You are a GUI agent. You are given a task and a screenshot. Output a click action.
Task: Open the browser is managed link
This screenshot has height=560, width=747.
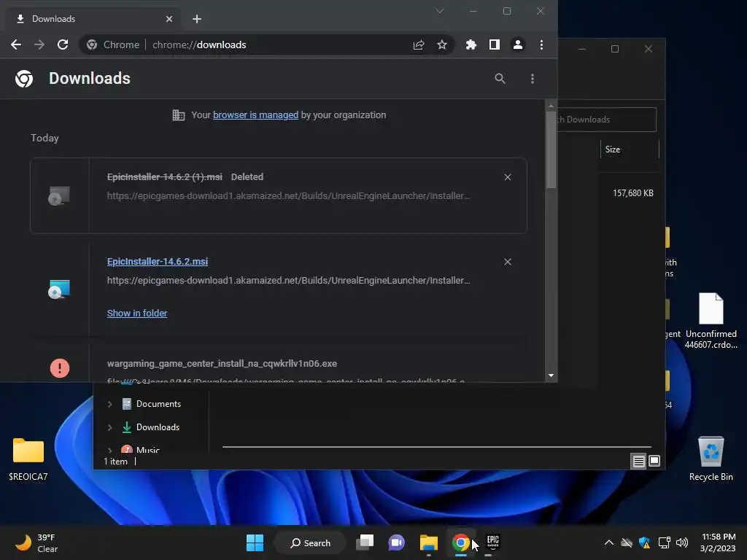click(x=255, y=114)
